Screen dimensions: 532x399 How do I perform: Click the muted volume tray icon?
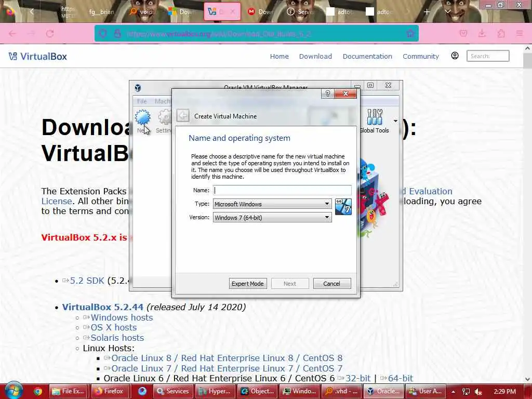478,392
